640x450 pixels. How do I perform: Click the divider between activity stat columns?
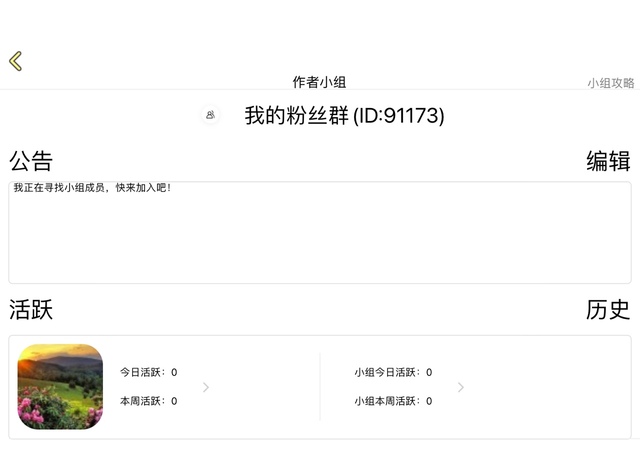[320, 386]
